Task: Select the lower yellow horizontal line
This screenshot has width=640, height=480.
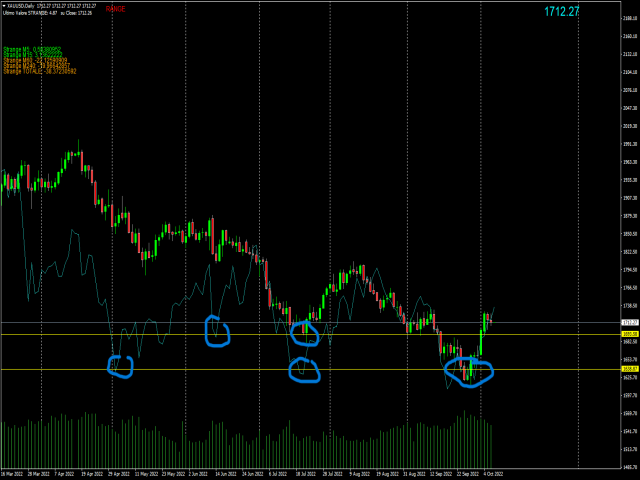Action: tap(310, 369)
